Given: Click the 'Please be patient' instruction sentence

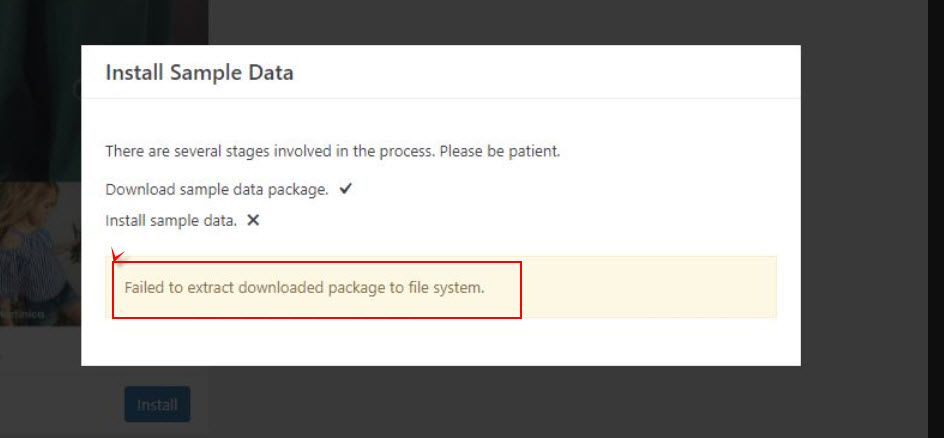Looking at the screenshot, I should tap(332, 150).
